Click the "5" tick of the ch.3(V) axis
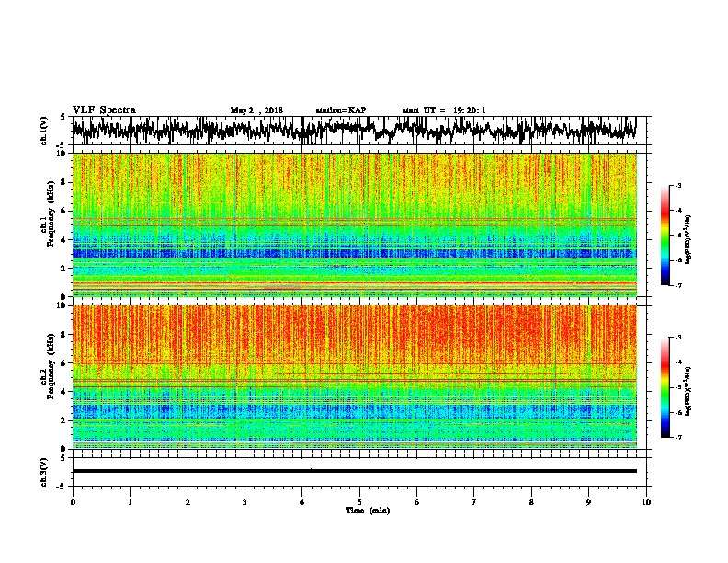728x563 pixels. coord(63,458)
